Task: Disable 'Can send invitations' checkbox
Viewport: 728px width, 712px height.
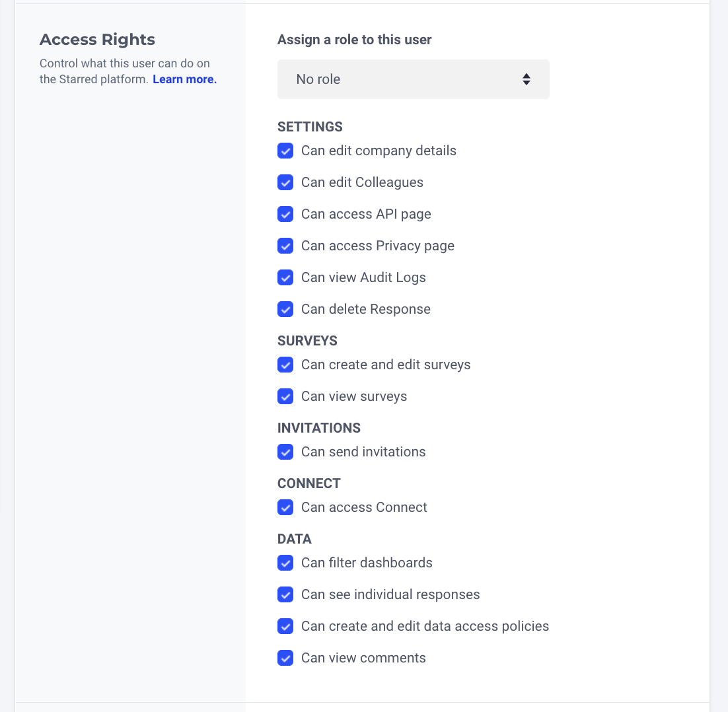Action: coord(285,452)
